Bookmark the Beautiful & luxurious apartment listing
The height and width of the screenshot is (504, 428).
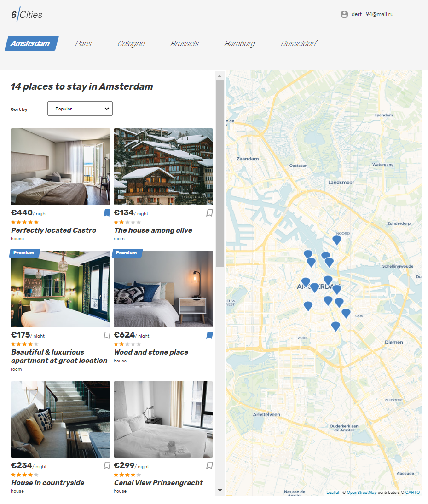point(107,335)
